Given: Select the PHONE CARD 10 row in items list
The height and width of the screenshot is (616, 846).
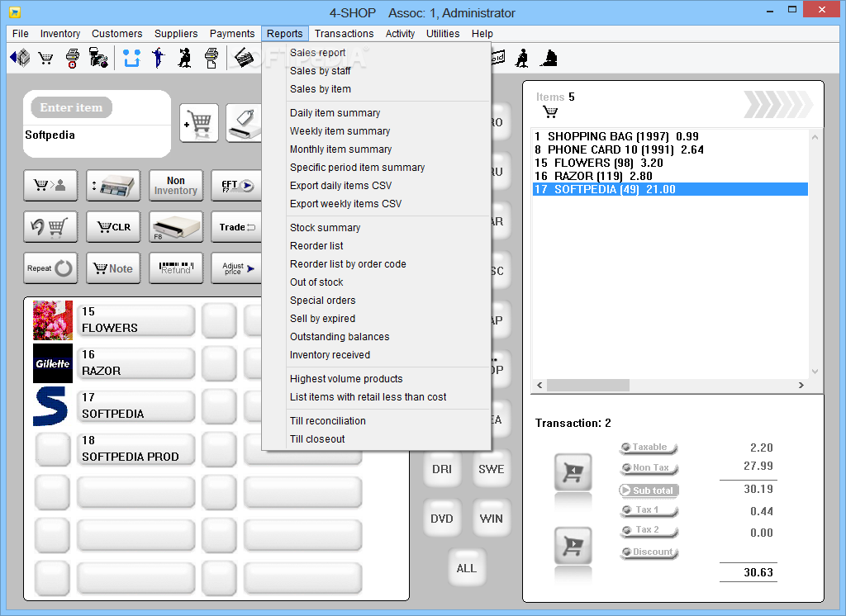Looking at the screenshot, I should [669, 149].
